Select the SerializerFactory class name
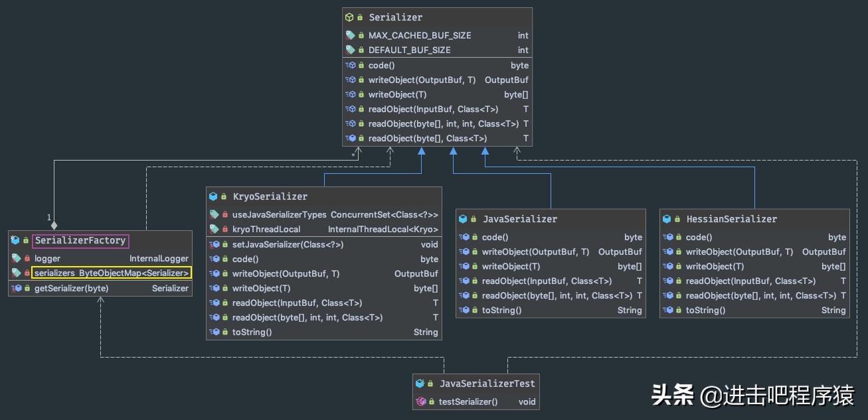This screenshot has width=868, height=420. tap(80, 240)
